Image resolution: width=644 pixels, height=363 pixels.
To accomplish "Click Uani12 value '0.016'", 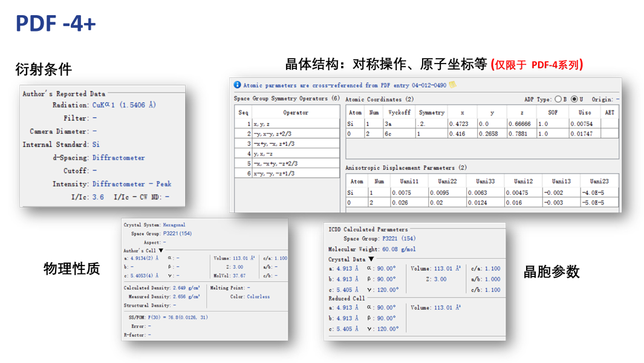I will [x=523, y=202].
